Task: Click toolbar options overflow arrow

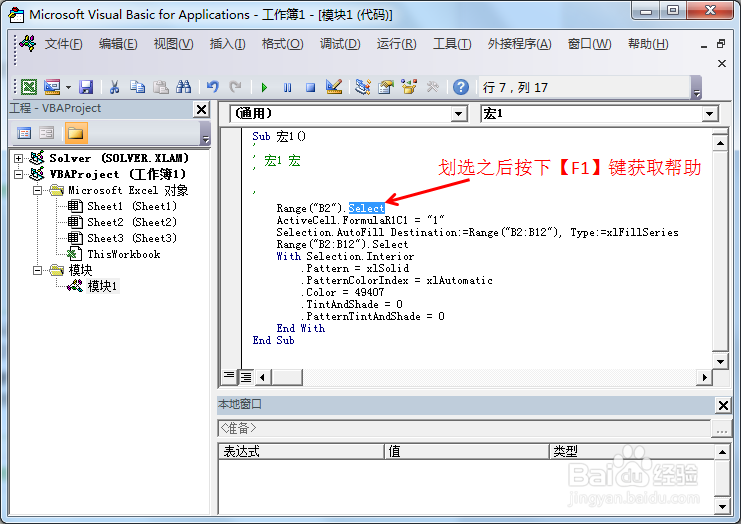Action: coord(696,88)
